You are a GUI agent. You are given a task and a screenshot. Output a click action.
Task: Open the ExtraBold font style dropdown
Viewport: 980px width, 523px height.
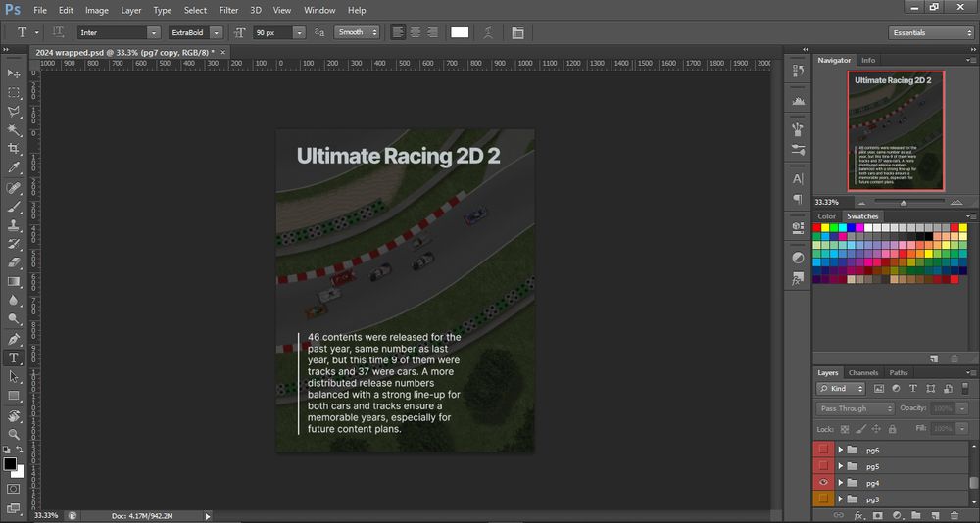[216, 33]
